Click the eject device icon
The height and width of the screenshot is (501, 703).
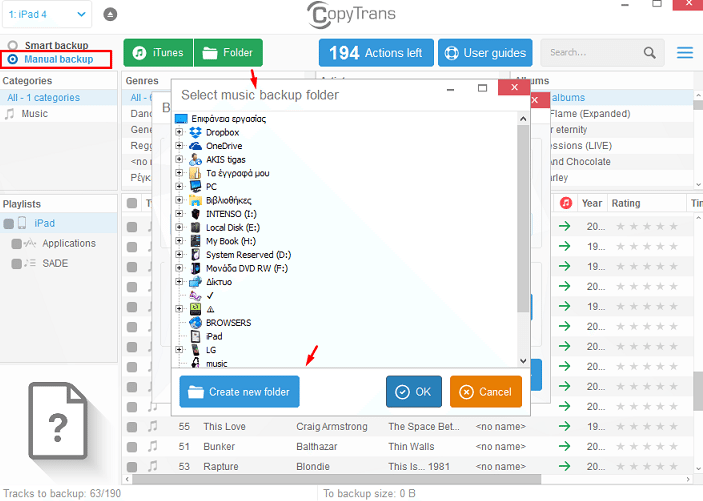110,14
